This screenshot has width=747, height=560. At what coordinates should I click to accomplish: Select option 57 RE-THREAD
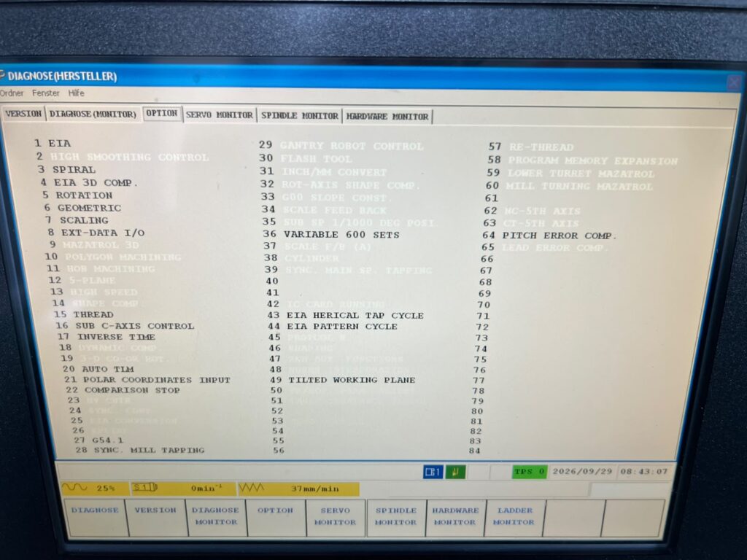pyautogui.click(x=531, y=147)
